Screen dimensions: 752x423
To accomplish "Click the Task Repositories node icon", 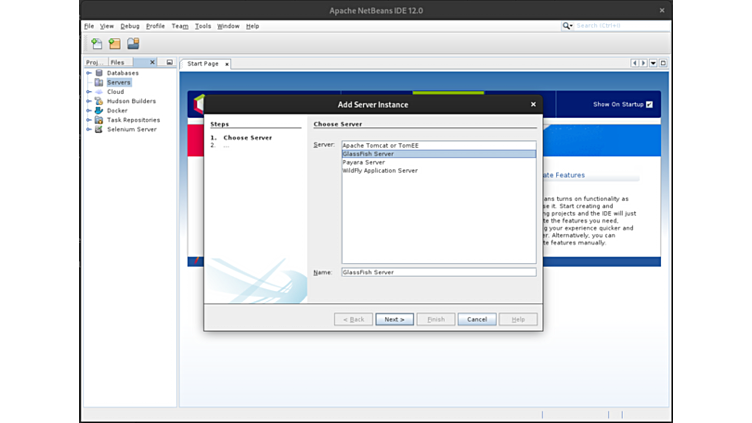I will (99, 120).
